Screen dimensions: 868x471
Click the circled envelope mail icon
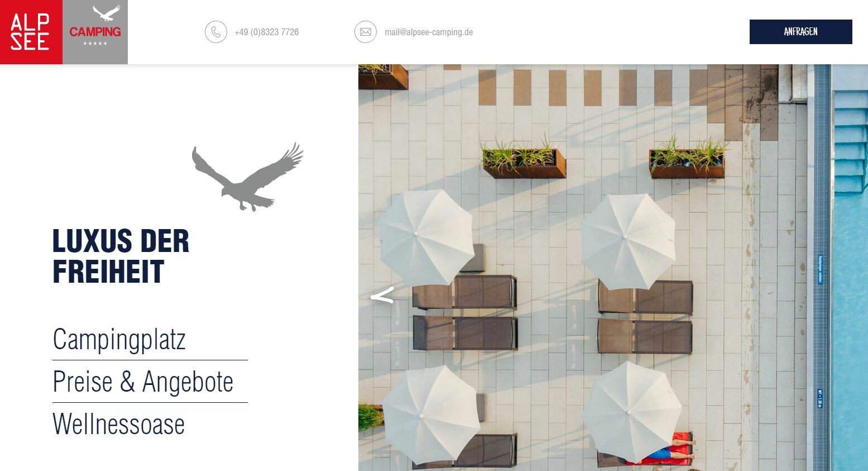(x=366, y=32)
